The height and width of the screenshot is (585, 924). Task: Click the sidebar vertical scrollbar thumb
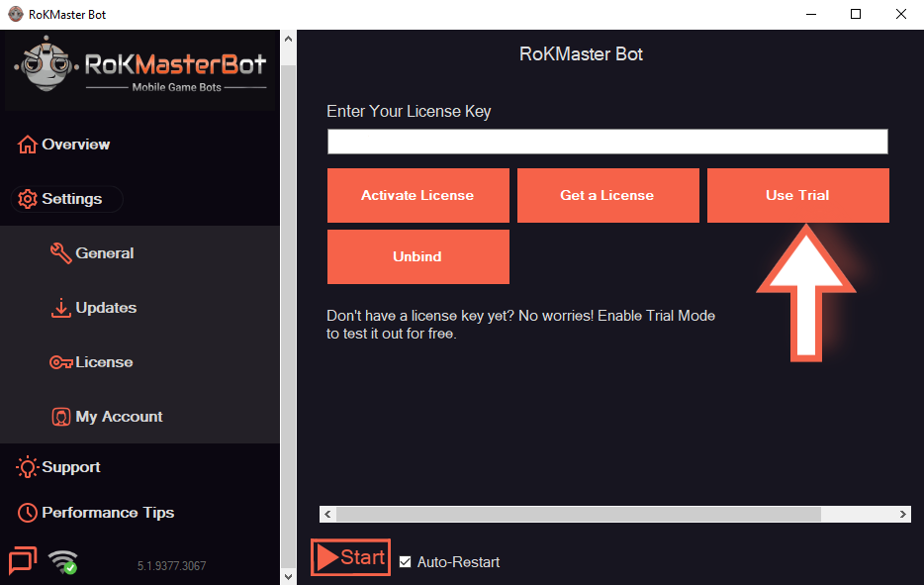pos(288,316)
